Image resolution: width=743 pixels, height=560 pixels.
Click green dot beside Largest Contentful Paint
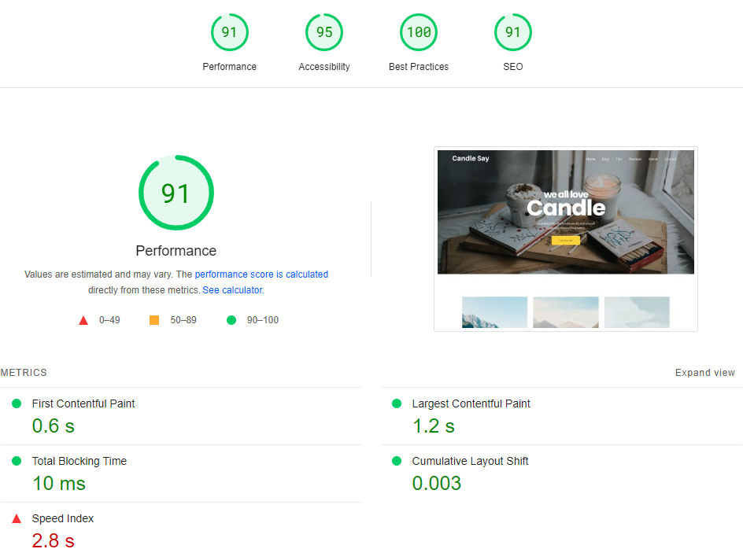[x=397, y=403]
